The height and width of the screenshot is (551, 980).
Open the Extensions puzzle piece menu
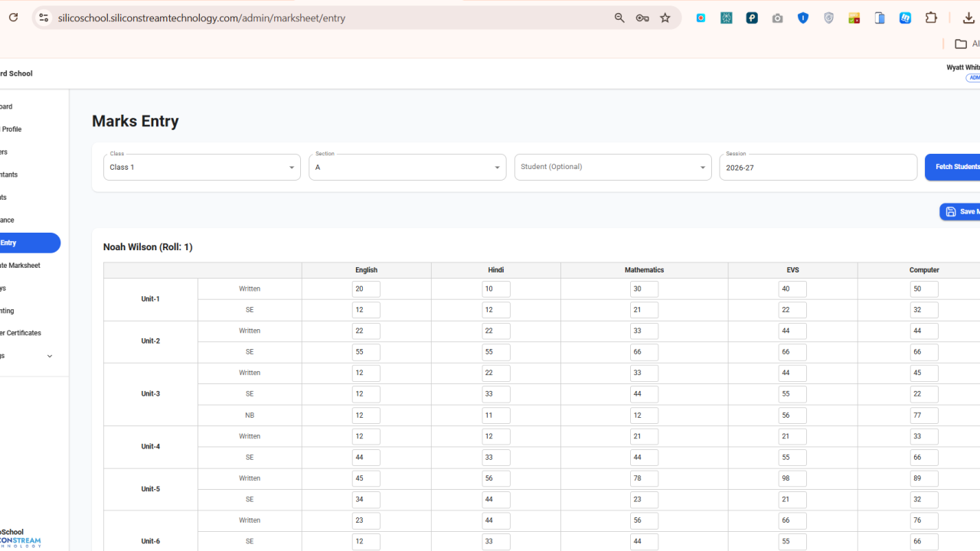tap(932, 18)
